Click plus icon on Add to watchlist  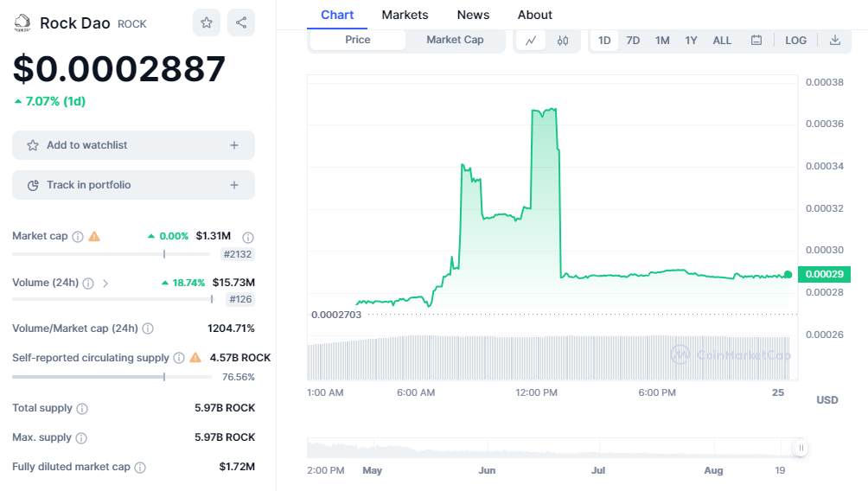(234, 145)
